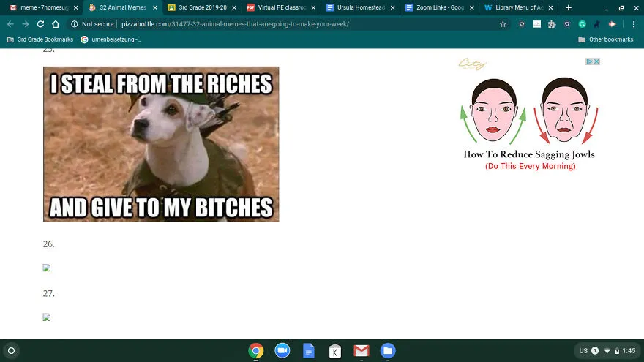Go to the browser home page icon

pos(56,24)
